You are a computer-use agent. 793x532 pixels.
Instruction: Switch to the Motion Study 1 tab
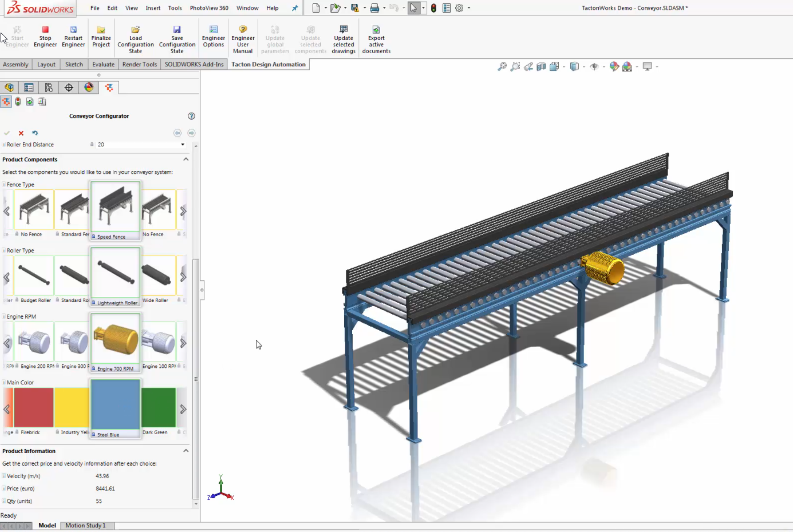coord(86,525)
